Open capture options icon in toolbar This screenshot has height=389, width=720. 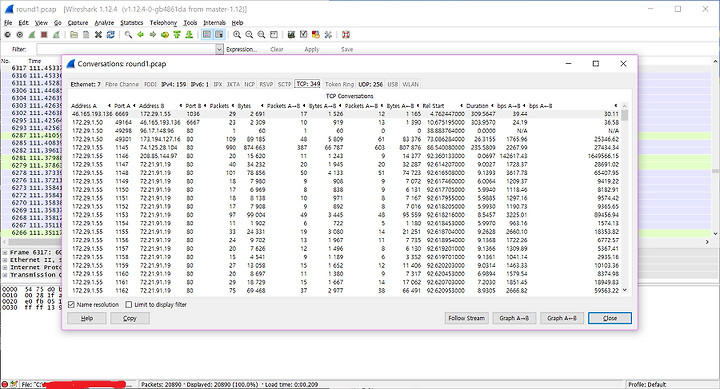tap(20, 34)
